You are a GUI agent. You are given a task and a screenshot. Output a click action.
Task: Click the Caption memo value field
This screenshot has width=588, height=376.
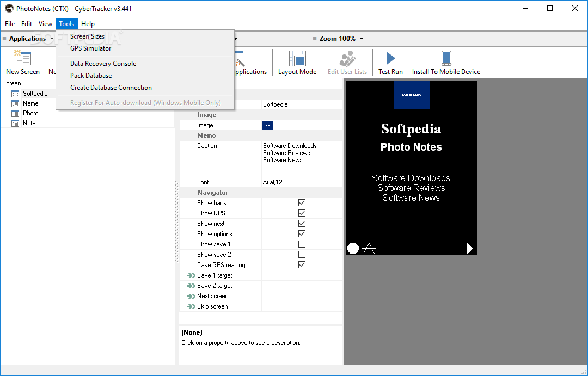point(302,159)
